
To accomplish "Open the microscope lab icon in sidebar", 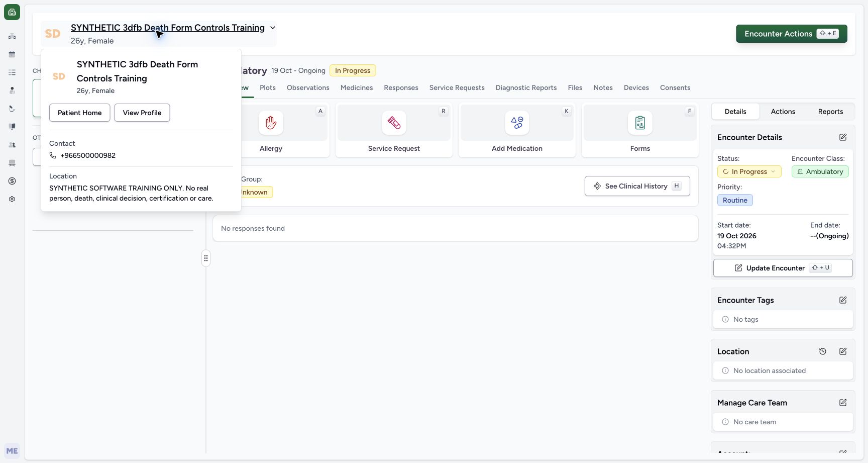I will (12, 109).
